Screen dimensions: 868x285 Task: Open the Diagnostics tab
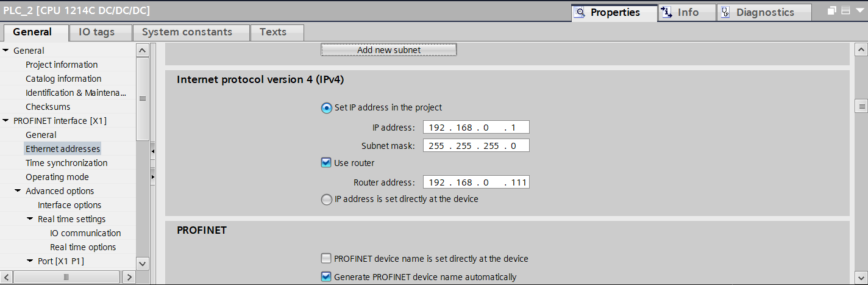click(x=764, y=12)
